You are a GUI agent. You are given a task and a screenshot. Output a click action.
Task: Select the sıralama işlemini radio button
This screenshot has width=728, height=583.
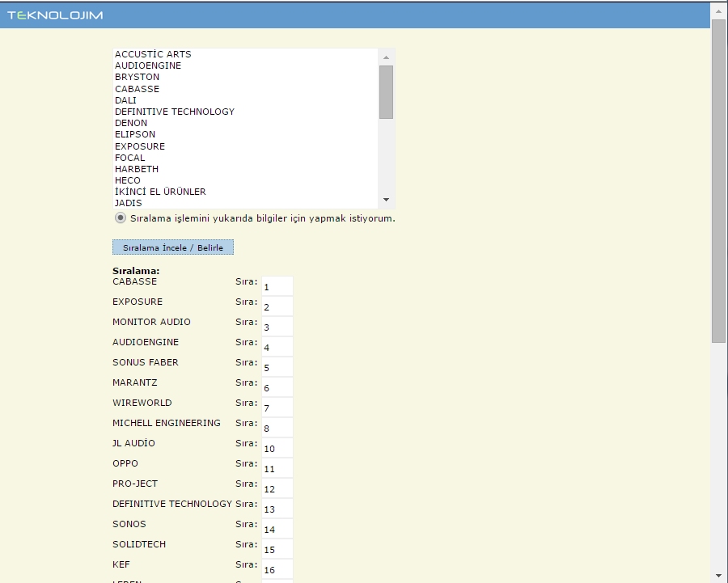(x=121, y=218)
